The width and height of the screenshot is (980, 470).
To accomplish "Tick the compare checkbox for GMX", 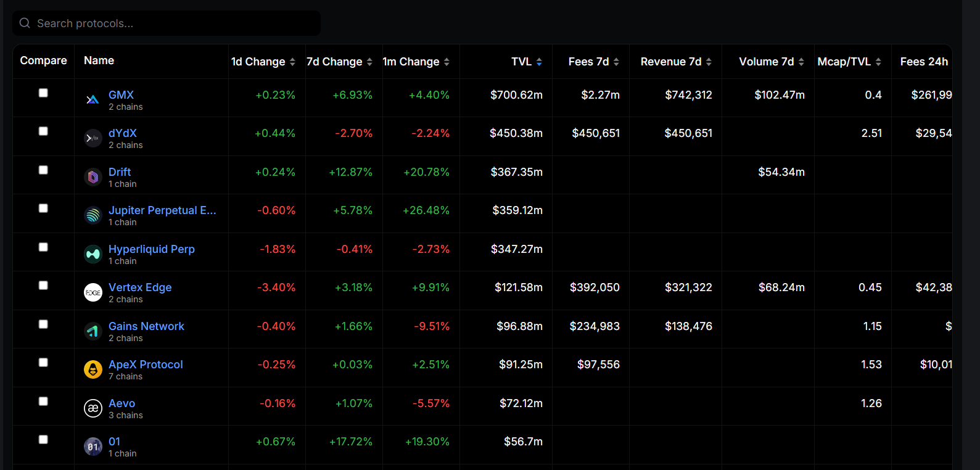I will (43, 93).
